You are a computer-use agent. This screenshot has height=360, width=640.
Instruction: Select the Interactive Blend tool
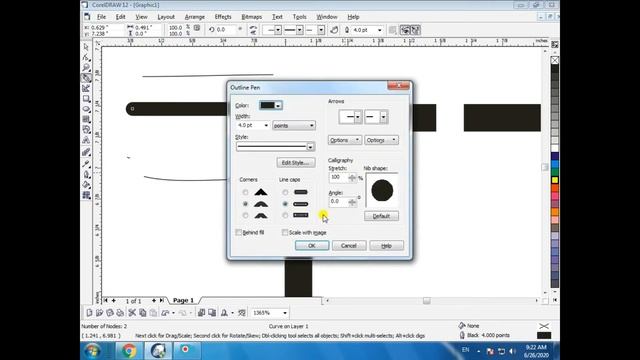(x=86, y=152)
